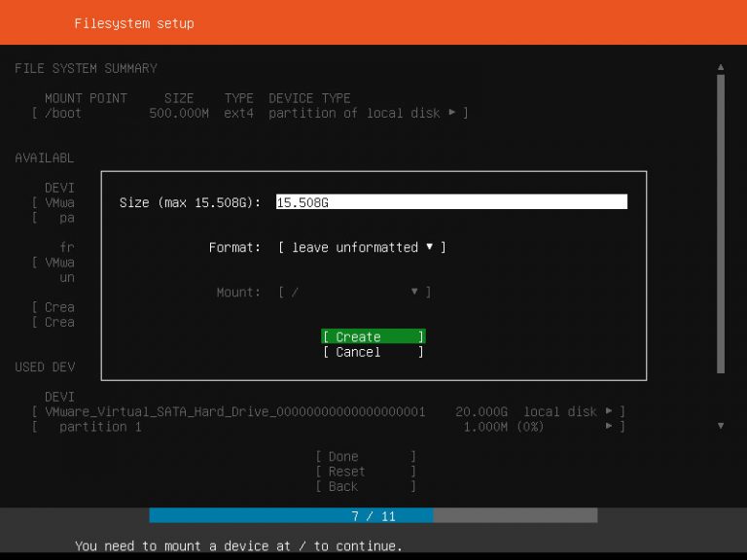Click the green Create button
The width and height of the screenshot is (747, 560).
pyautogui.click(x=373, y=336)
